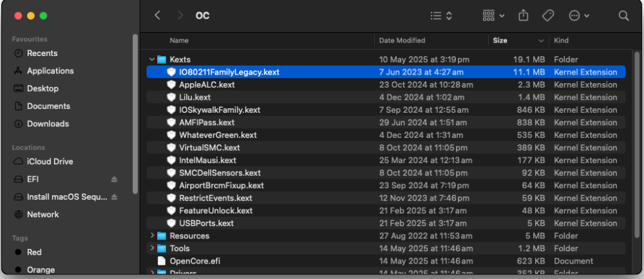Click the '11.1 MB' size value
The image size is (644, 279).
click(529, 72)
